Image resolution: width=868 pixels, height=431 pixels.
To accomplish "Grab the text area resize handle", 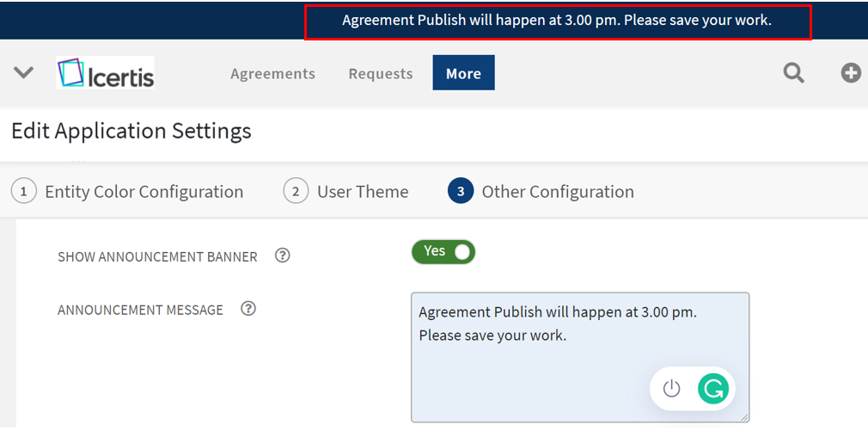I will (743, 416).
